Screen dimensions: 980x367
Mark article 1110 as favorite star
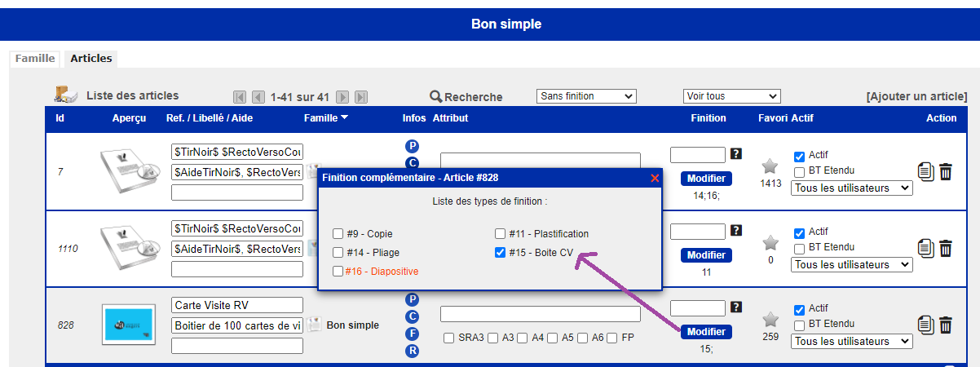(x=770, y=243)
